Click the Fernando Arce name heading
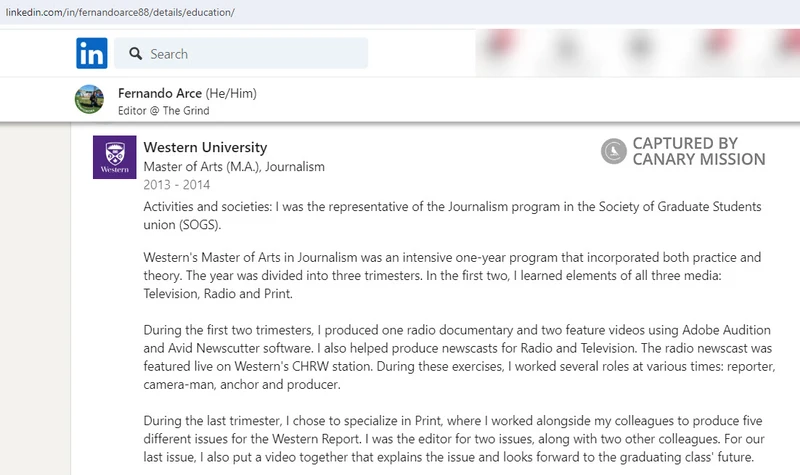Screen dimensions: 800x475 [x=160, y=93]
